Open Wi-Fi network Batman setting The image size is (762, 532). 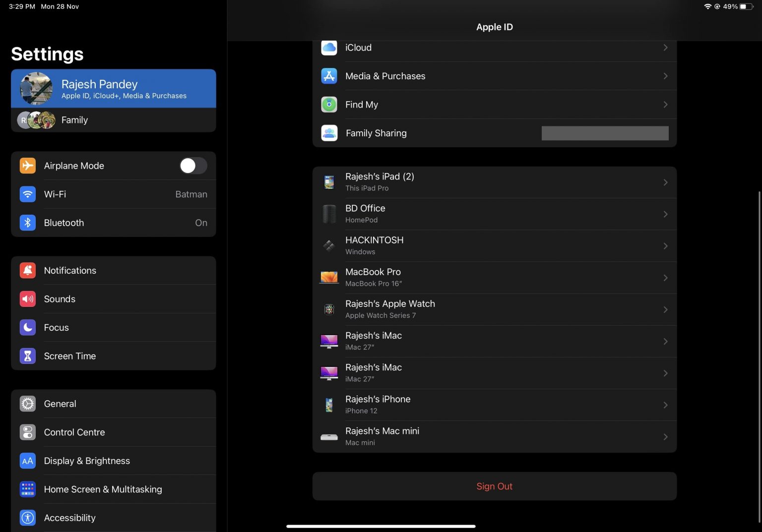coord(114,194)
